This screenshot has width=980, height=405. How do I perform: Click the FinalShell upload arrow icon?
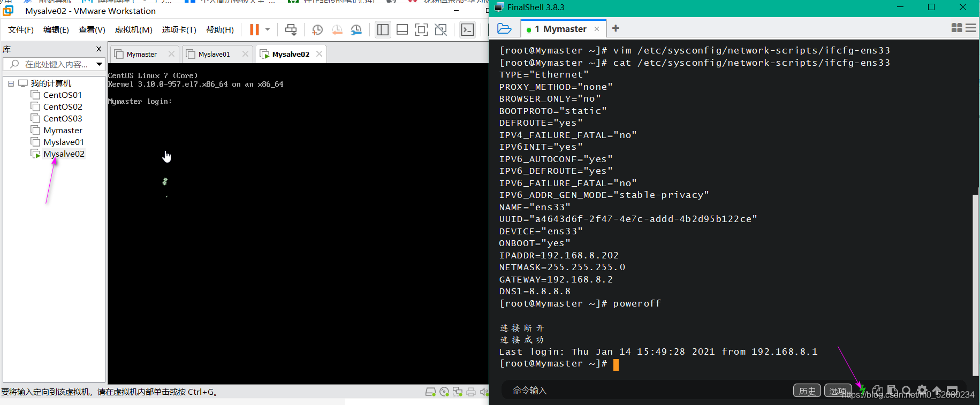point(937,391)
